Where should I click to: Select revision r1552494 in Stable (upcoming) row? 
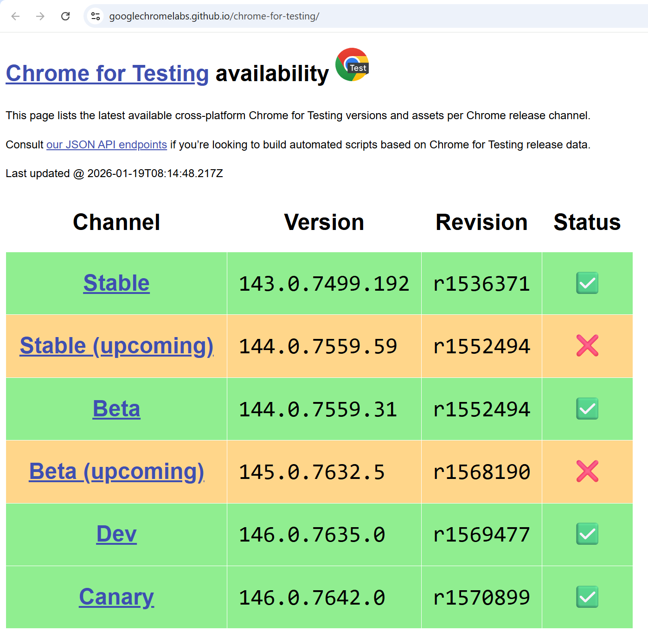click(481, 346)
